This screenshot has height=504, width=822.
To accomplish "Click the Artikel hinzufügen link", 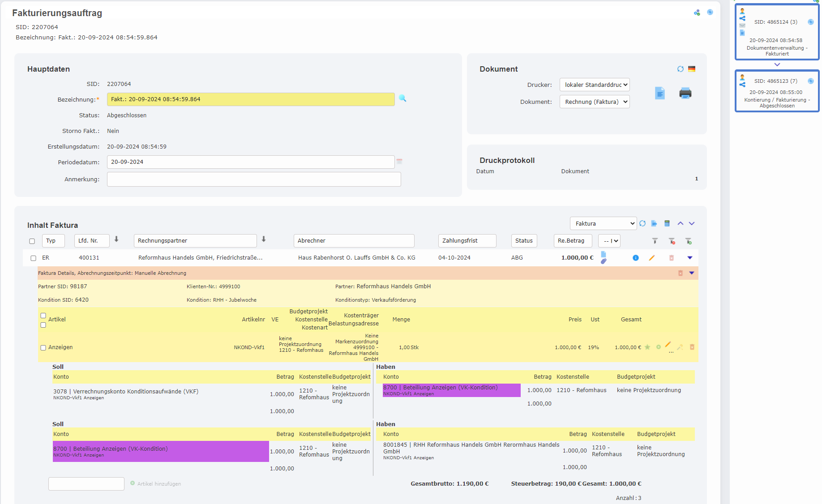I will (159, 484).
